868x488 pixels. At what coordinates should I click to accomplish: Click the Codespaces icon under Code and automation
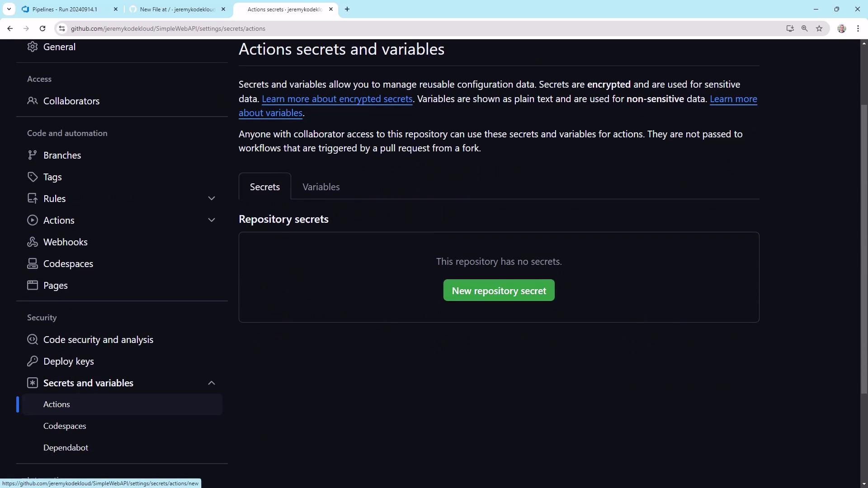tap(32, 263)
